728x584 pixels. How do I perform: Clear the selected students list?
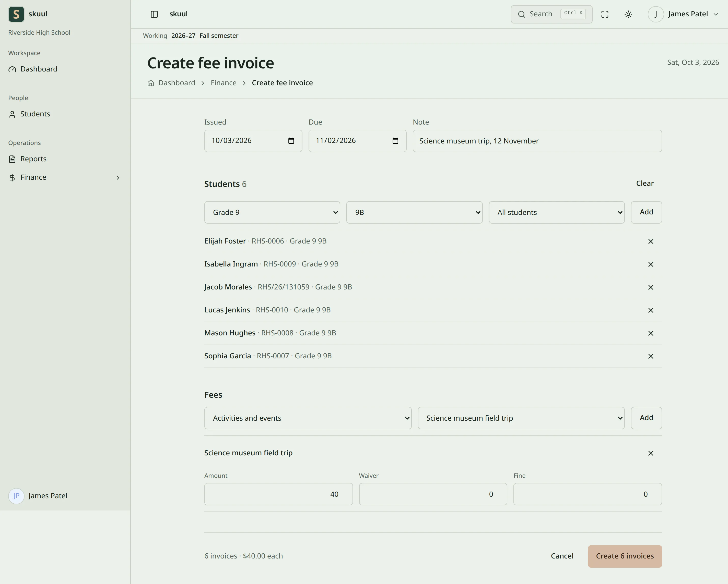coord(644,184)
